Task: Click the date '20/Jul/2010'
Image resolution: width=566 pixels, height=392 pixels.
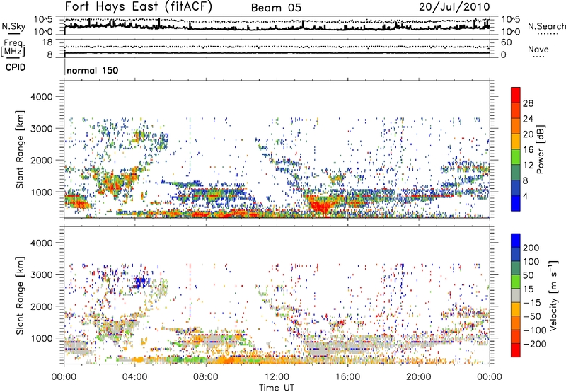Action: 454,7
